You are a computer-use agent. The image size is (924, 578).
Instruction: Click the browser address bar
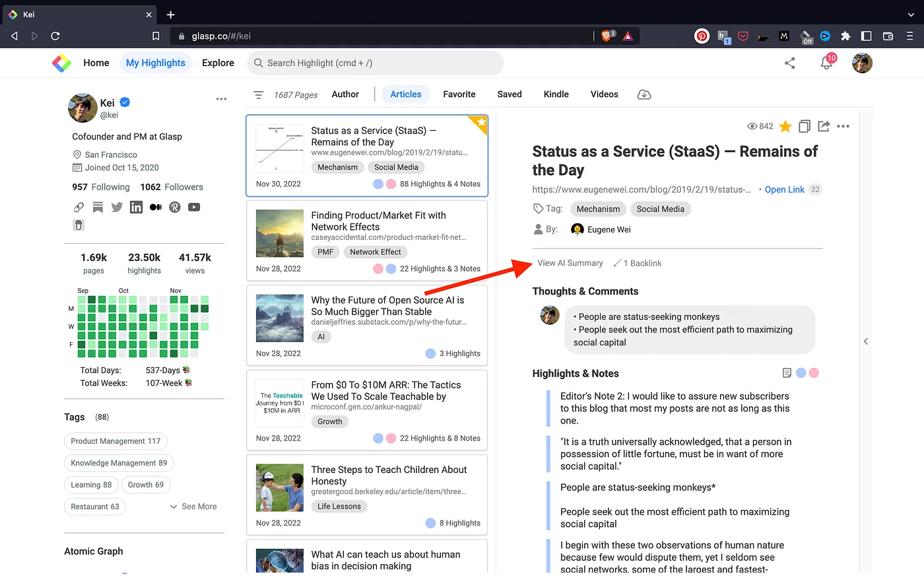(383, 36)
